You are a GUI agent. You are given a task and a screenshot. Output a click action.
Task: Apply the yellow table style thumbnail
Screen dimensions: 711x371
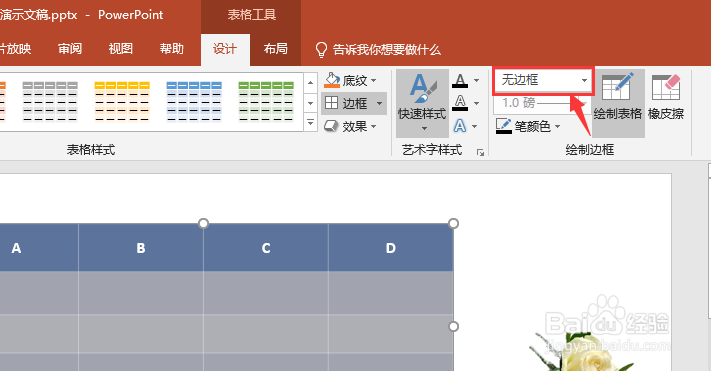pos(122,102)
